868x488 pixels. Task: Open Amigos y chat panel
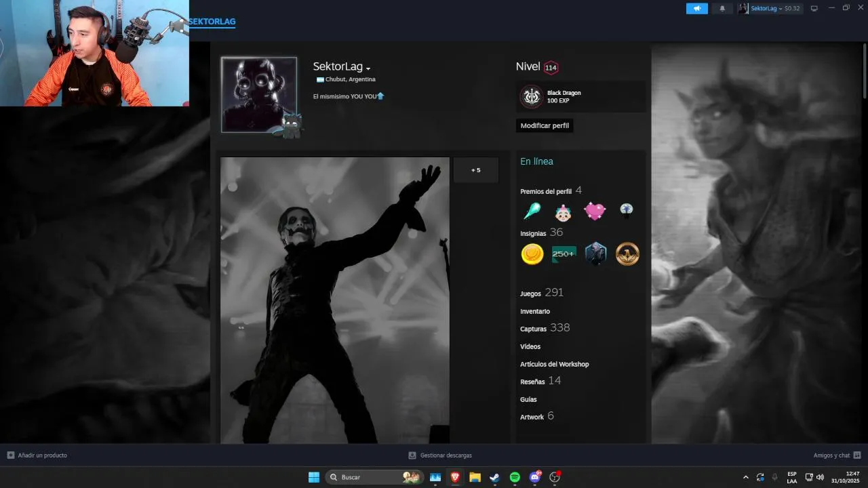(x=837, y=455)
